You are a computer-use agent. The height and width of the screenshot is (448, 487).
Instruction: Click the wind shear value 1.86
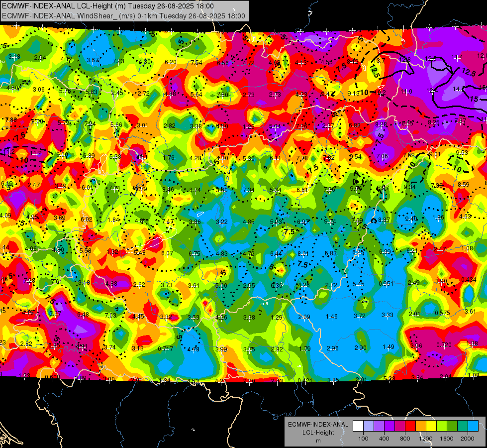(438, 218)
